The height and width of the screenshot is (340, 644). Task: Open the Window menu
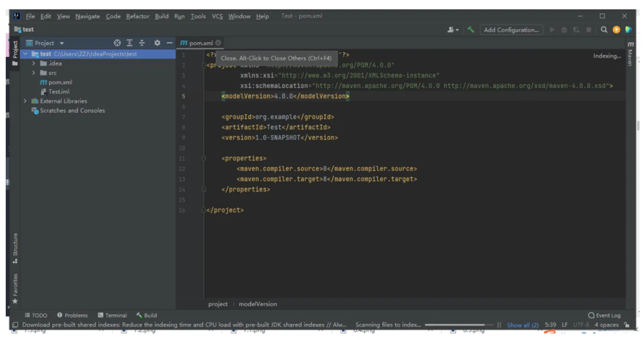[239, 16]
